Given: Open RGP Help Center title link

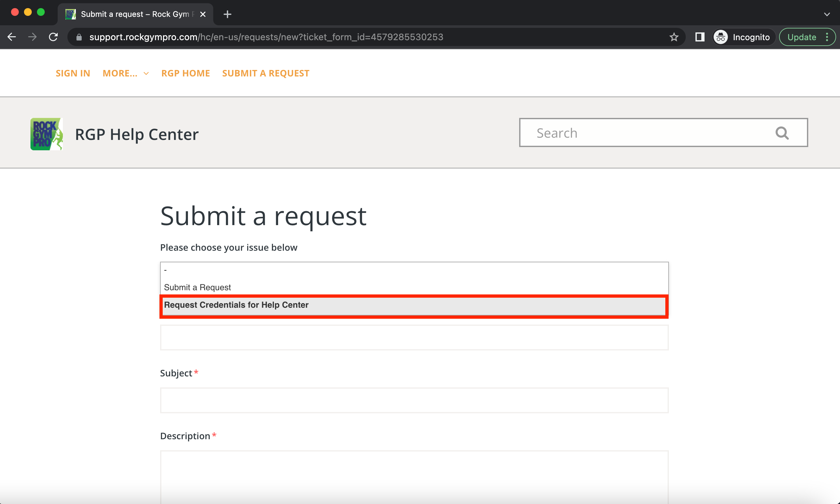Looking at the screenshot, I should click(137, 134).
